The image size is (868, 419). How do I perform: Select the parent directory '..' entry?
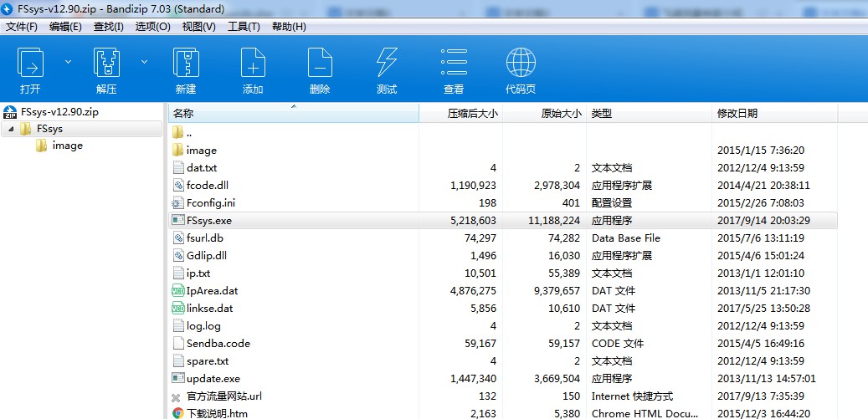coord(189,133)
